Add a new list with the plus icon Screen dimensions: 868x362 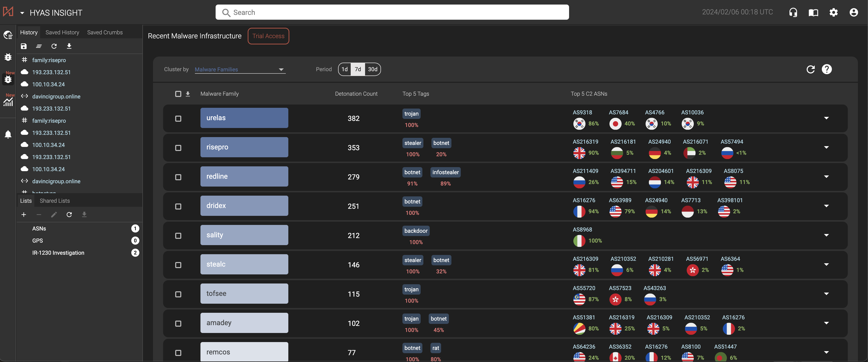click(23, 214)
